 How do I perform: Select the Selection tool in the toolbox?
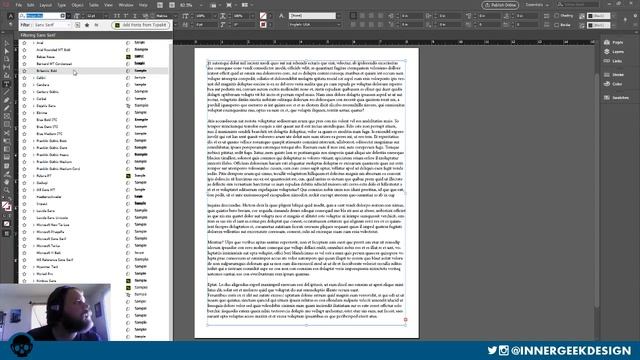click(x=7, y=43)
